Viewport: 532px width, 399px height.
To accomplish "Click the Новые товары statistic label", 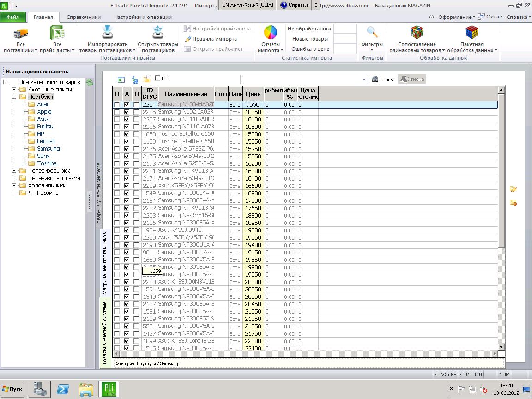I will point(310,39).
